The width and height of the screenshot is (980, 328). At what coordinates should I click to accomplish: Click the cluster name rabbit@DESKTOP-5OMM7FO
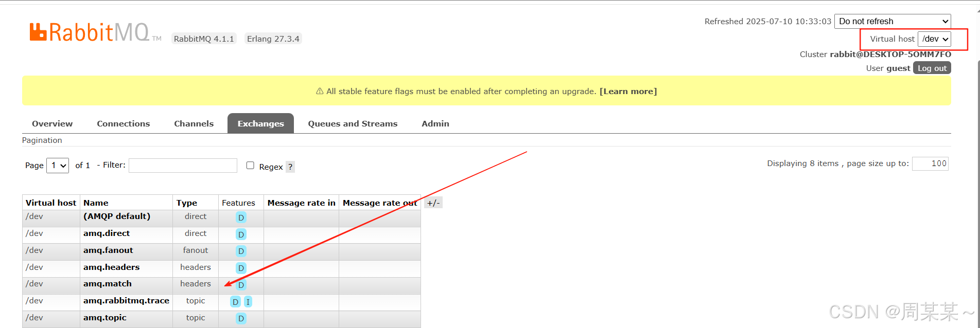[x=890, y=54]
